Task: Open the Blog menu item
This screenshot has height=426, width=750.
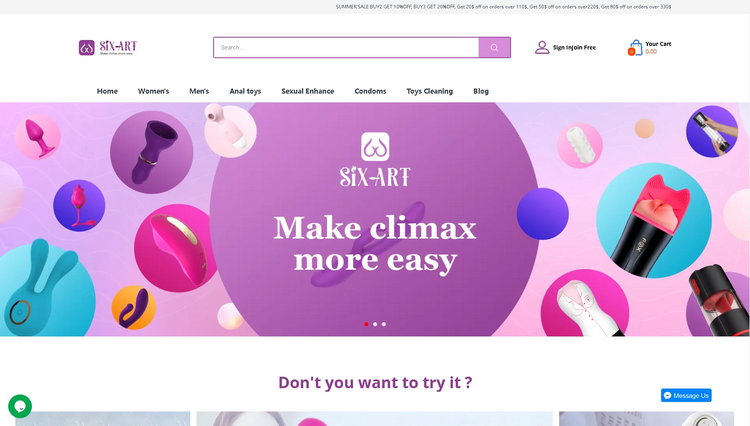Action: [x=481, y=91]
